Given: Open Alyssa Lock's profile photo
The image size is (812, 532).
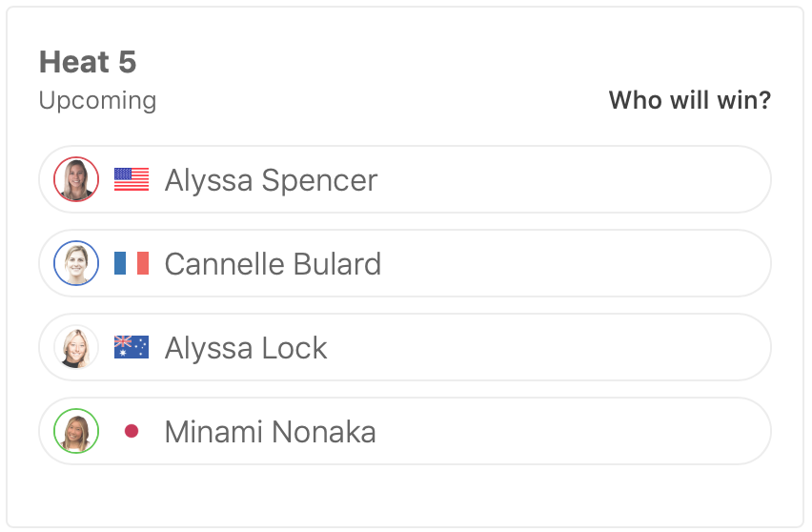Looking at the screenshot, I should coord(76,347).
